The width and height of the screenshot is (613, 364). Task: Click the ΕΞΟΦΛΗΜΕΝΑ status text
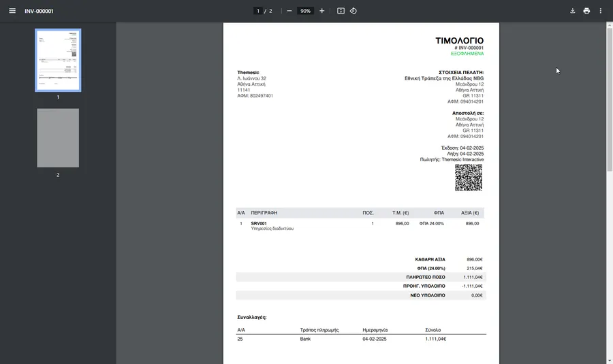point(467,54)
